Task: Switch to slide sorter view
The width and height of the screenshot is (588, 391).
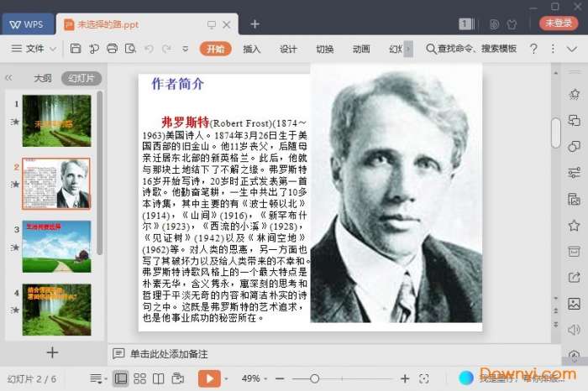Action: 140,378
